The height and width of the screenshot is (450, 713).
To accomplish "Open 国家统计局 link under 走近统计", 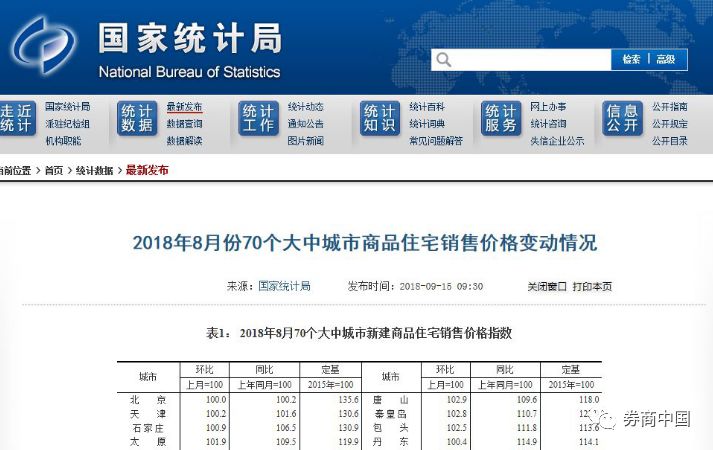I will (68, 106).
